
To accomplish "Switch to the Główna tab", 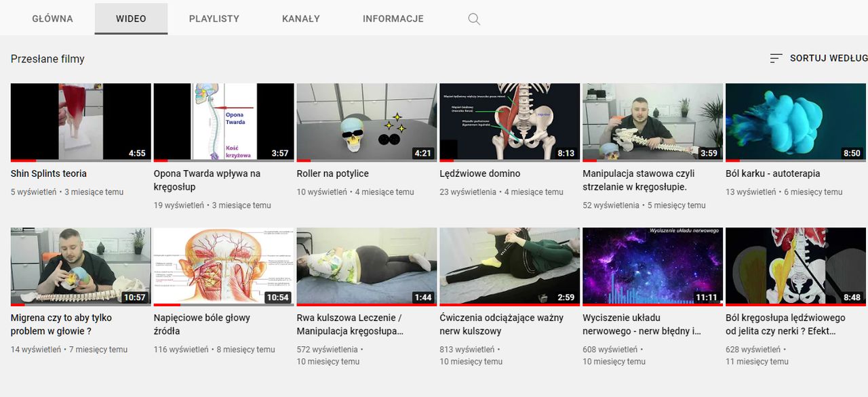I will [x=52, y=19].
